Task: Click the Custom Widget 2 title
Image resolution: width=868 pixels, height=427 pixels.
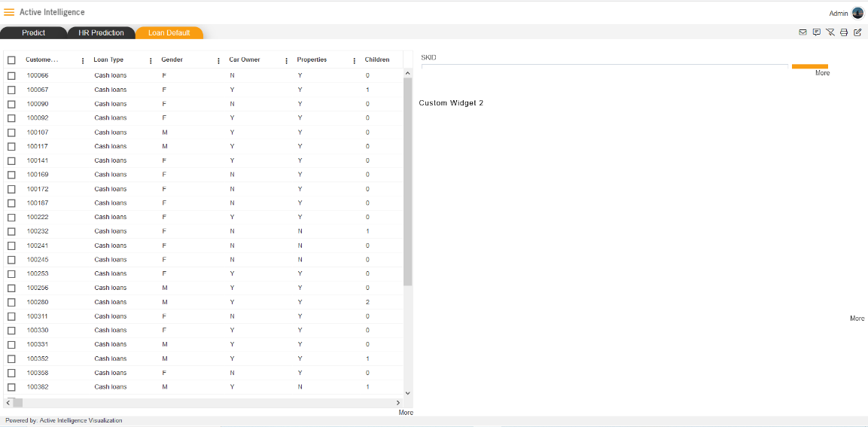Action: tap(451, 103)
